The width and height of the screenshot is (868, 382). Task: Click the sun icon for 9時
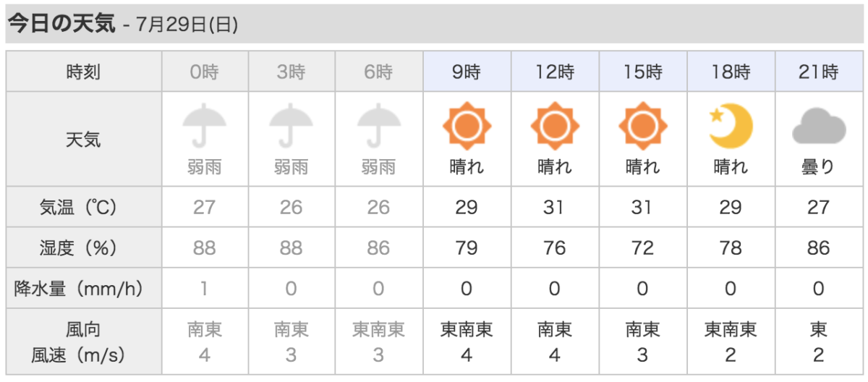pyautogui.click(x=467, y=126)
